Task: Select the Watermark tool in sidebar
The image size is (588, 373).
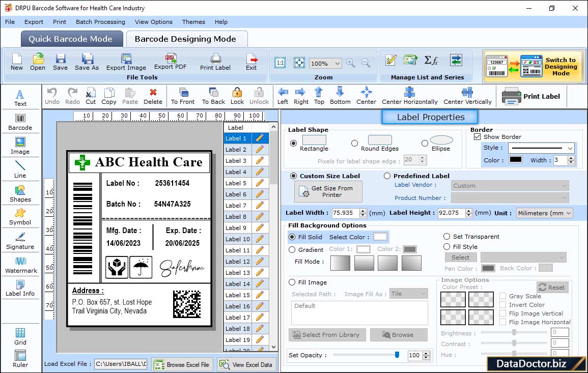Action: [x=21, y=265]
